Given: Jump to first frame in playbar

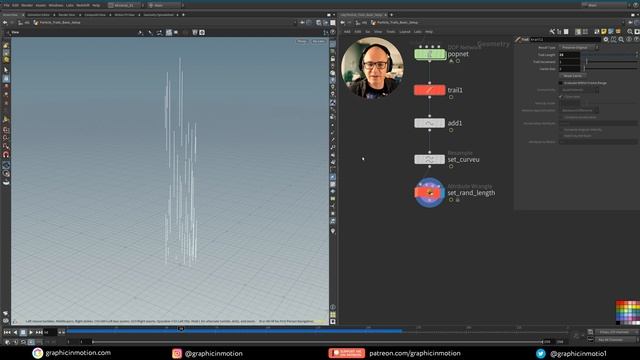Looking at the screenshot, I should (x=7, y=332).
